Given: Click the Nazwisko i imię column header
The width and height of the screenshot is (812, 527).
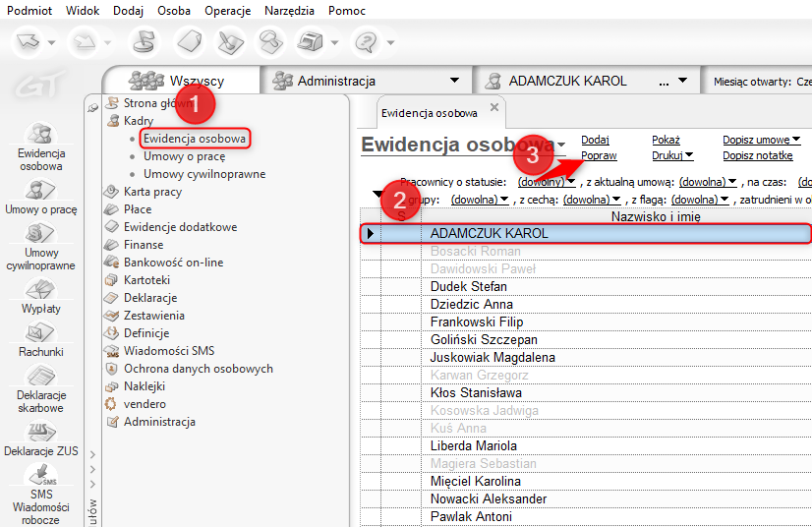Looking at the screenshot, I should (x=616, y=216).
